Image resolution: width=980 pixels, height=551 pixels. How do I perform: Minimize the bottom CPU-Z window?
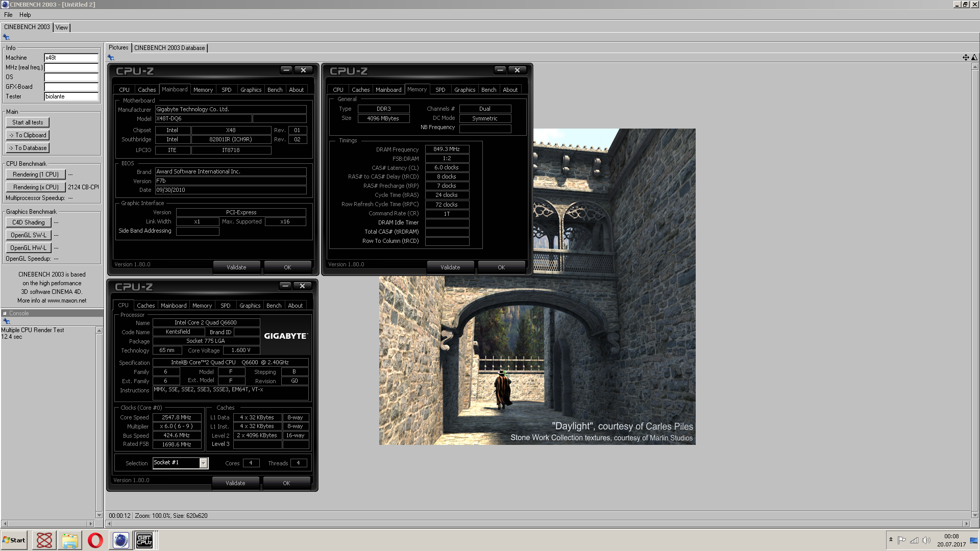click(285, 286)
